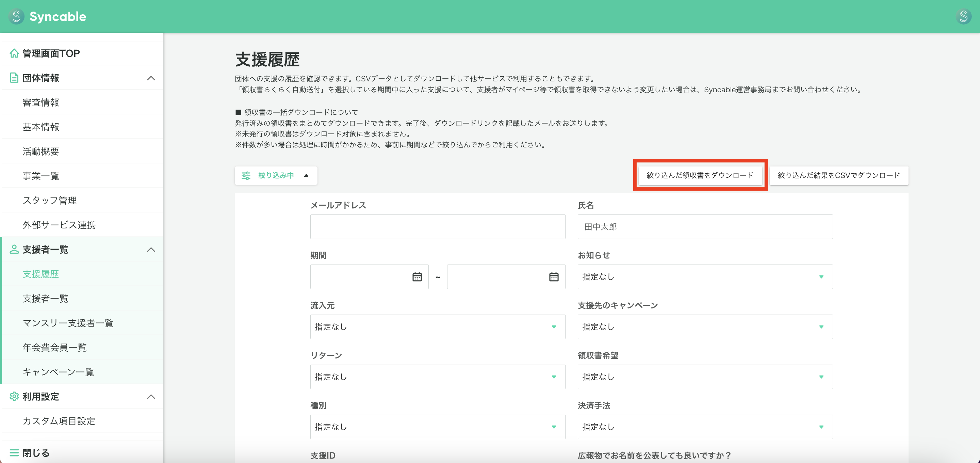Click the 氏名 field containing 田中太郎
The width and height of the screenshot is (980, 463).
[x=705, y=226]
